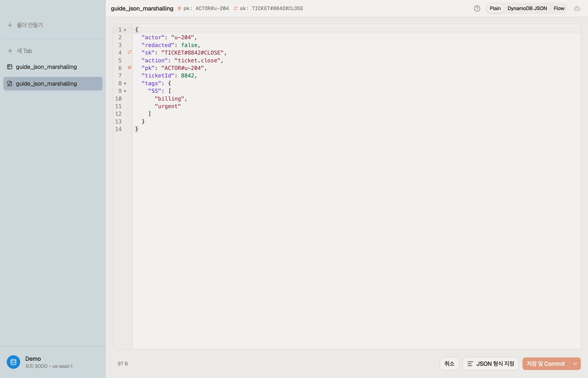Viewport: 588px width, 378px height.
Task: Click "ticket.close" value on line 5
Action: point(197,60)
